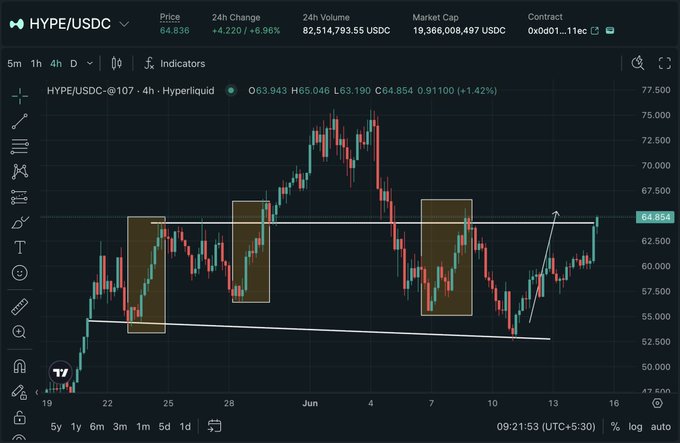Click the green wallet icon beside contract
Screen dimensions: 680x443
click(610, 30)
